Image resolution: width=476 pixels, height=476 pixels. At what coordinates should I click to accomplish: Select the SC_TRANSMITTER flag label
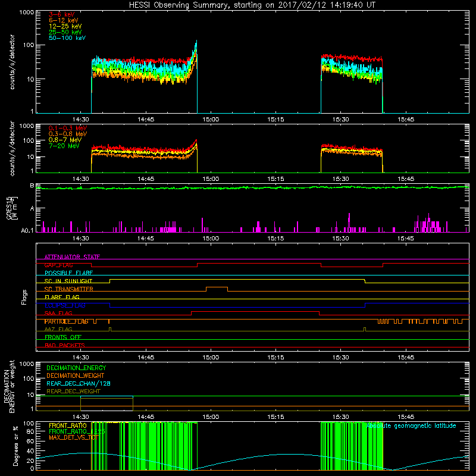coord(68,289)
